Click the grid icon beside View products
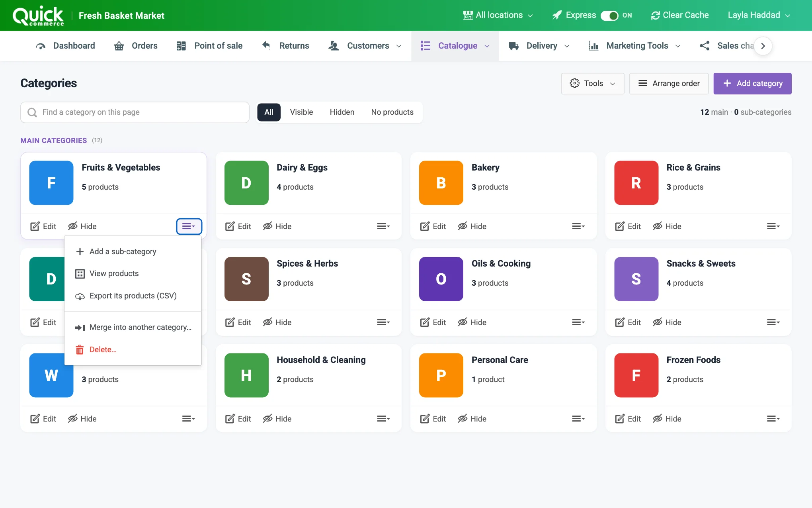This screenshot has height=508, width=812. [80, 274]
